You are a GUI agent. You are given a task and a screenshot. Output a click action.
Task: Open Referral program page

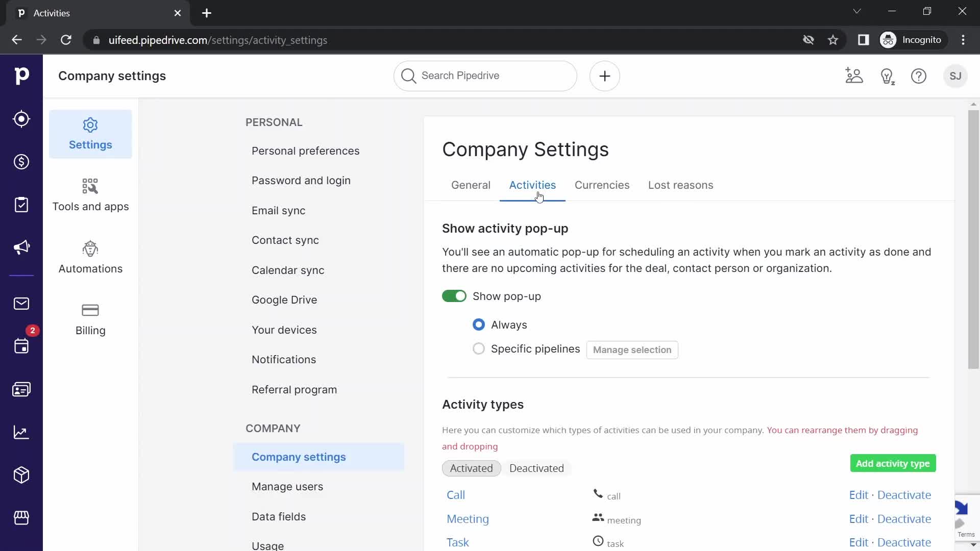[295, 390]
